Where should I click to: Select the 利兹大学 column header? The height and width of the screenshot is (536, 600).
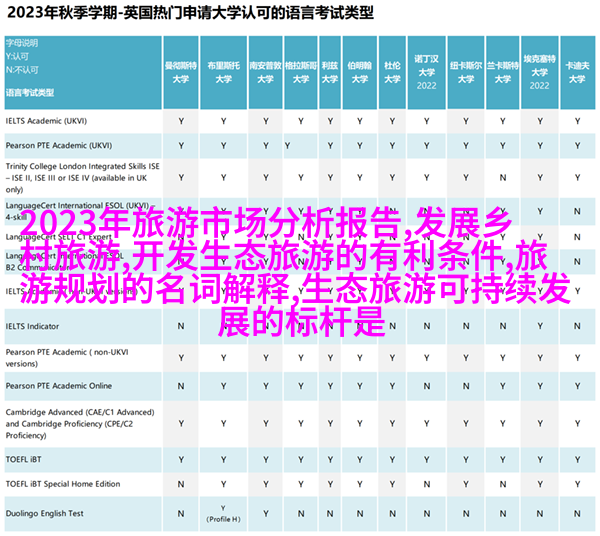330,72
